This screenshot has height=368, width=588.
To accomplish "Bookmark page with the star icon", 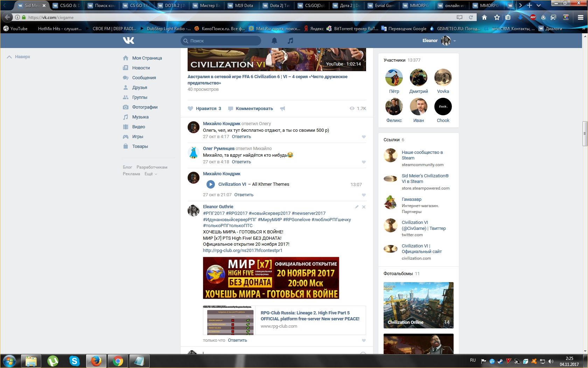I will [x=497, y=17].
